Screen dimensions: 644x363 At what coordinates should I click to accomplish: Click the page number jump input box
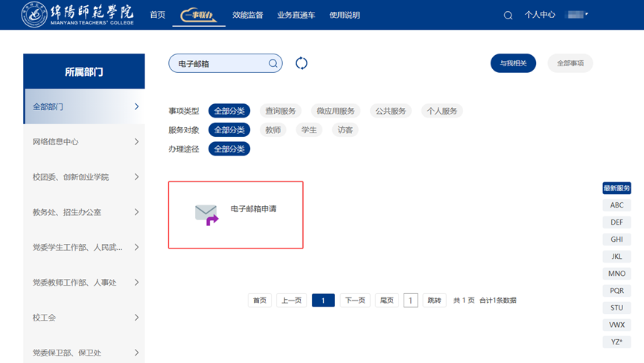(x=410, y=301)
